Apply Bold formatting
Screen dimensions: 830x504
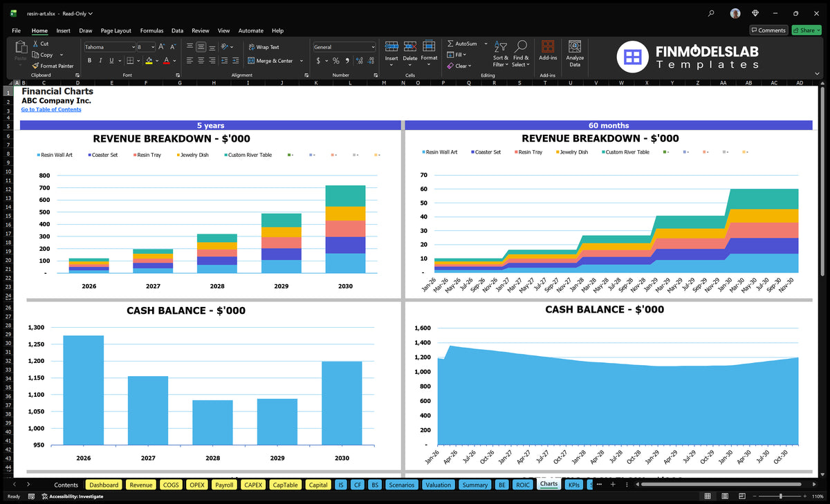click(90, 61)
